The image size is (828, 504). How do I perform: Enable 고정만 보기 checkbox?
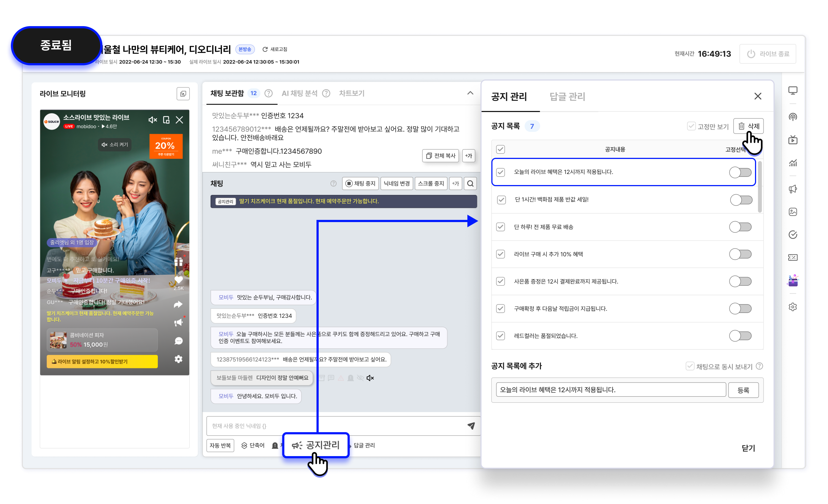tap(691, 126)
